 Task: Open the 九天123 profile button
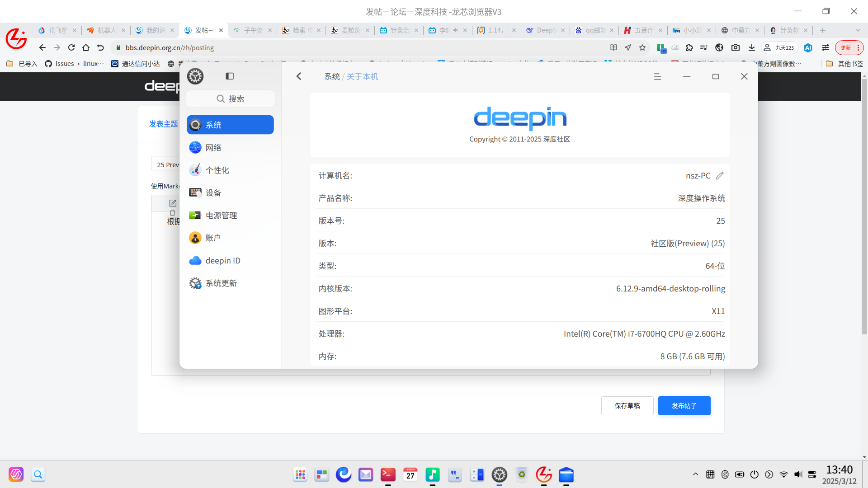[779, 47]
